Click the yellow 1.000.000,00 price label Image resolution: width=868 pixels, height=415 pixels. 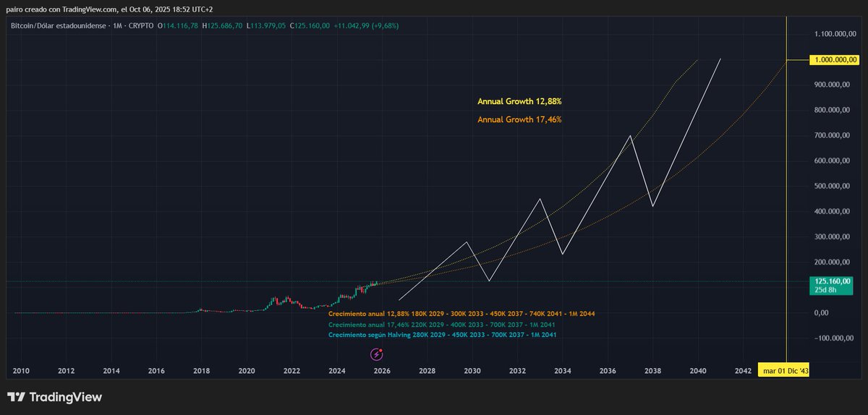[x=835, y=59]
